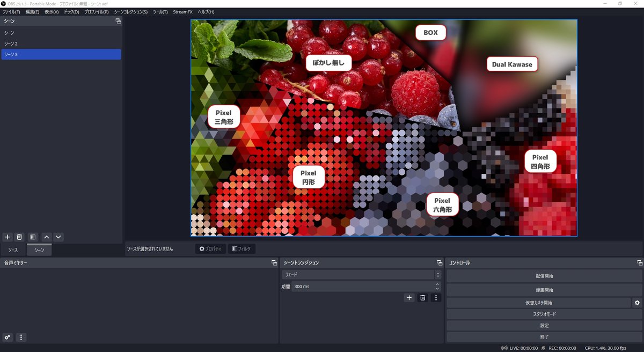Select シーン 2 in the scene list

(61, 43)
